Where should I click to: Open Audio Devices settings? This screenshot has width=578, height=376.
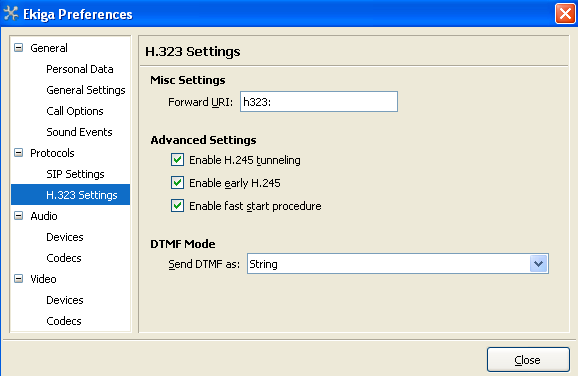[65, 237]
